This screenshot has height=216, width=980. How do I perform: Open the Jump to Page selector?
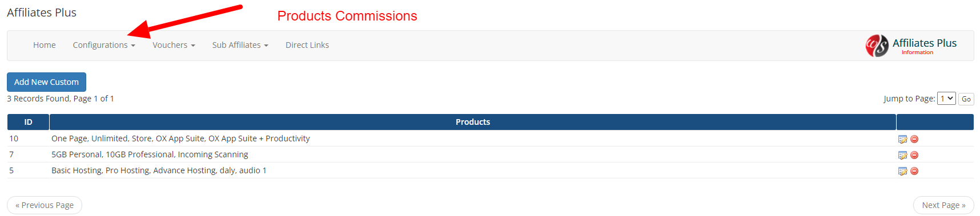coord(946,99)
